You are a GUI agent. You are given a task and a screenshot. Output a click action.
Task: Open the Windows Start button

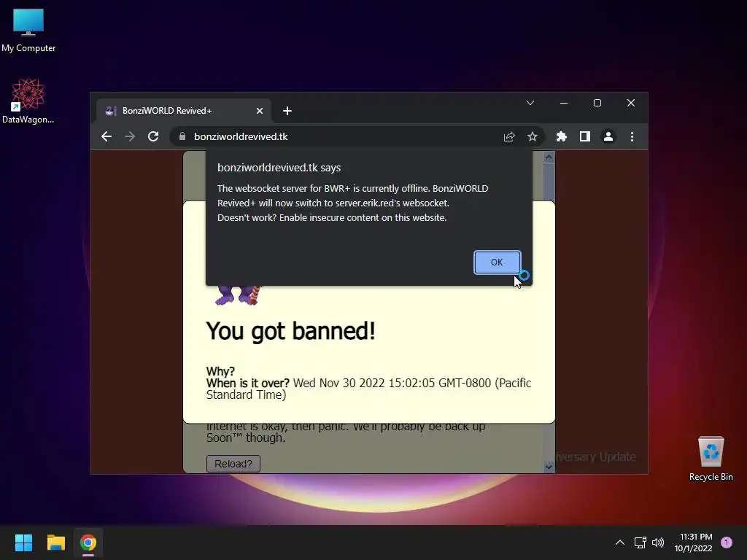coord(23,542)
